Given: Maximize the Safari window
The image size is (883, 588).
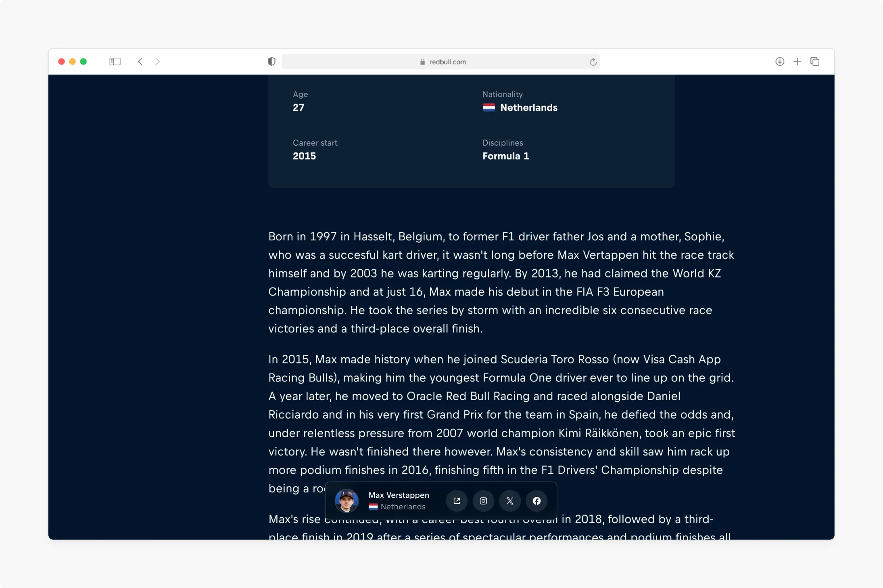Looking at the screenshot, I should (x=83, y=61).
